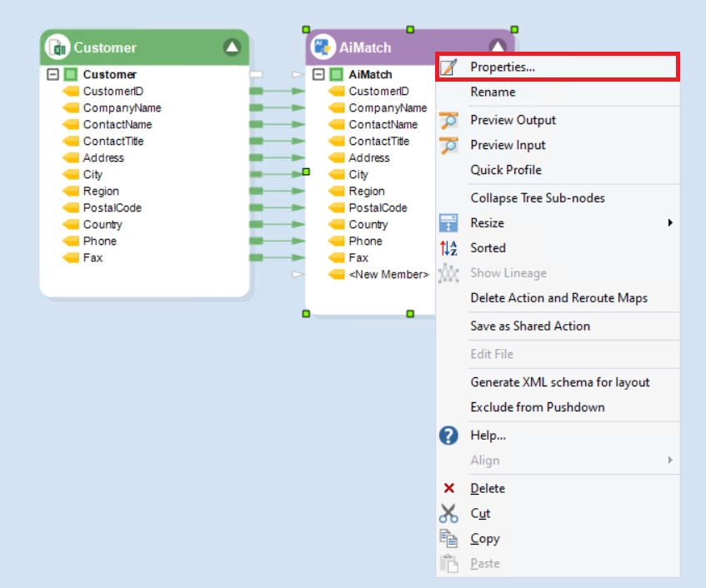Click the green resize handle at AiMatch bottom

tap(410, 314)
